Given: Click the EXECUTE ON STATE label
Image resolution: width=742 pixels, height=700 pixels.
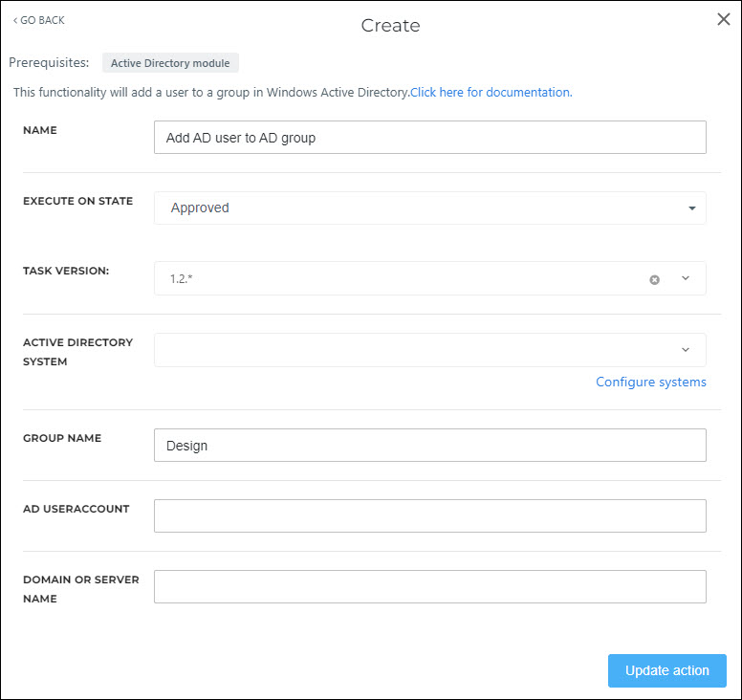Looking at the screenshot, I should (x=78, y=201).
